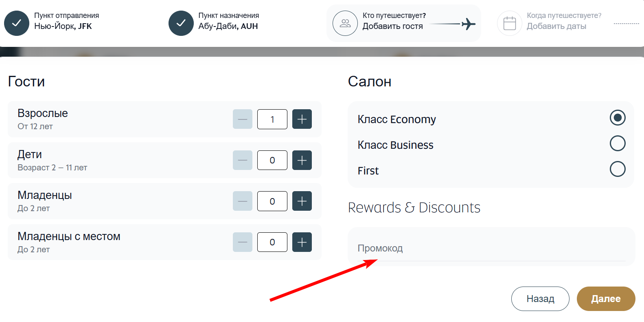Click the Взрослые quantity number field

coord(272,119)
